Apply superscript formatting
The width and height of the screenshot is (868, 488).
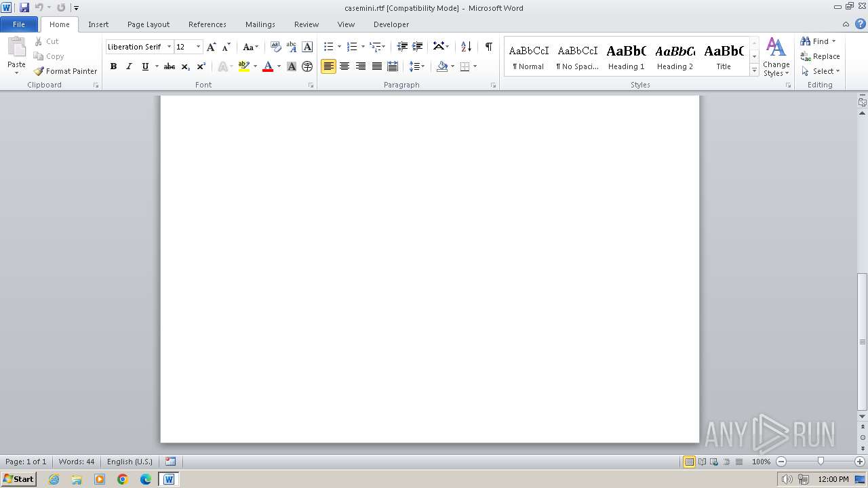pyautogui.click(x=201, y=66)
